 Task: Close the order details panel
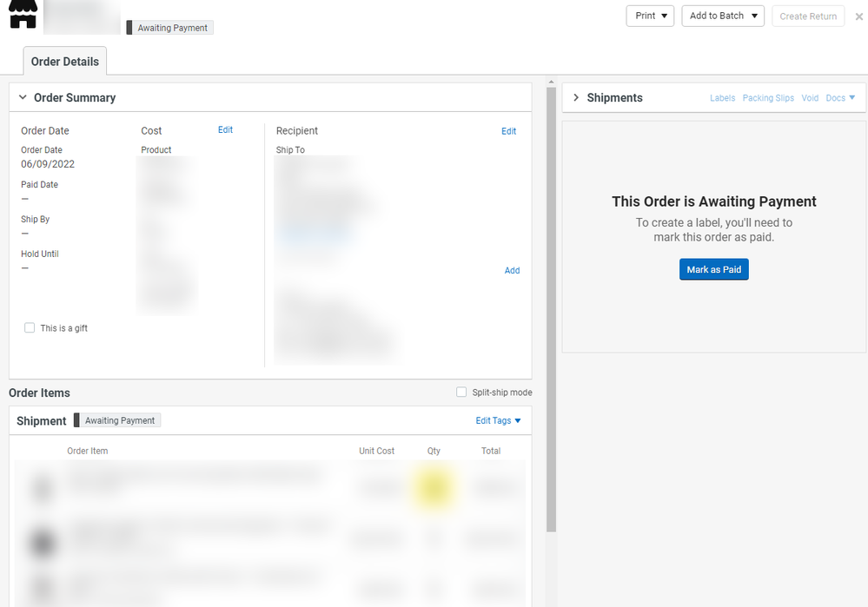coord(858,16)
